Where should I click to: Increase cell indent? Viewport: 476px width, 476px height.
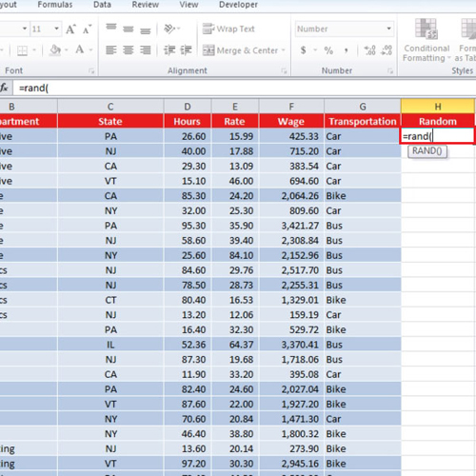click(186, 50)
